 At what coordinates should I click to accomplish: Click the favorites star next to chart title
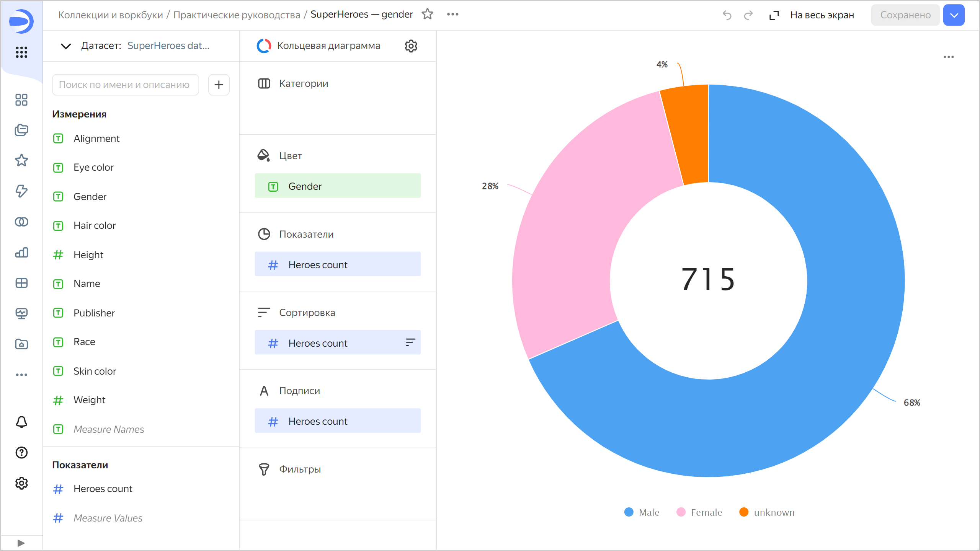tap(427, 15)
